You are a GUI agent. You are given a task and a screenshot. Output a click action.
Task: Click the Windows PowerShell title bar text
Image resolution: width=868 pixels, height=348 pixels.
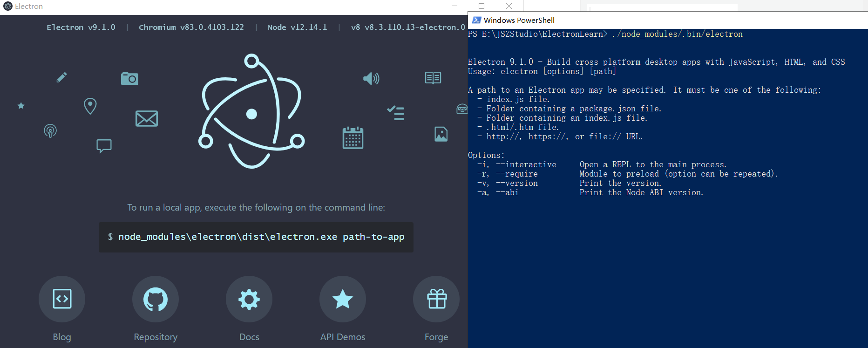pyautogui.click(x=519, y=20)
